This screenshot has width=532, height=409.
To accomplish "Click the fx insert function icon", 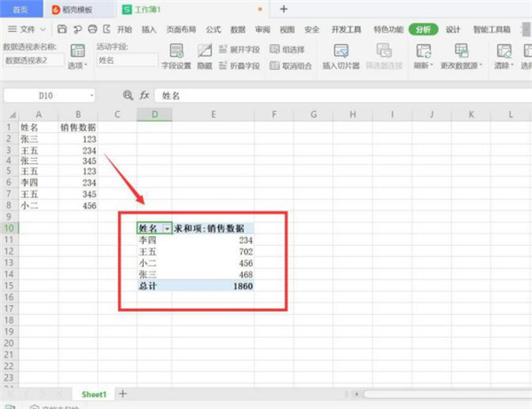I will pyautogui.click(x=144, y=94).
